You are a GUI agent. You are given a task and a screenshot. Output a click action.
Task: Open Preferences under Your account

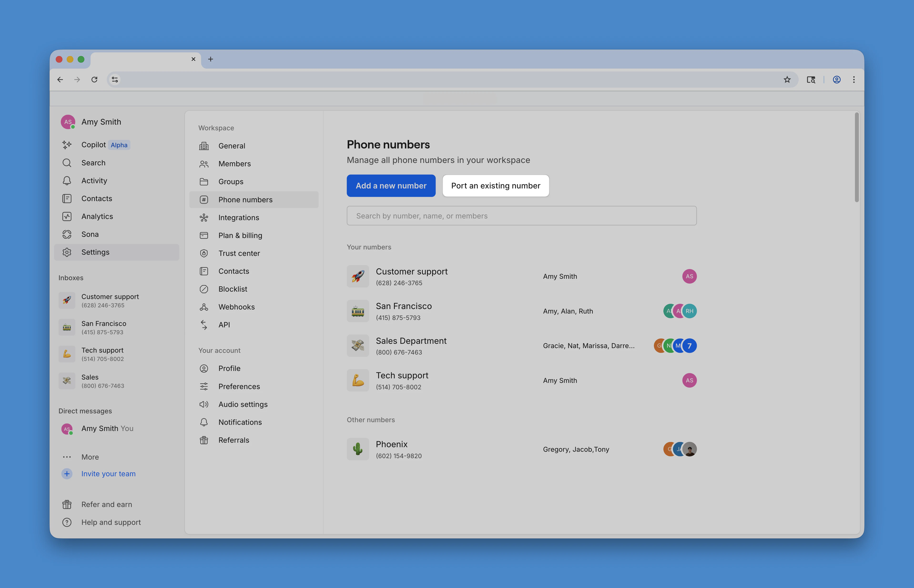pos(254,386)
